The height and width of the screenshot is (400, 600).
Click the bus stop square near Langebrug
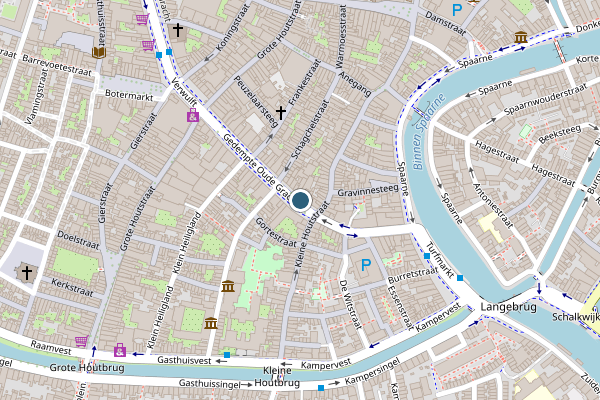click(x=460, y=278)
